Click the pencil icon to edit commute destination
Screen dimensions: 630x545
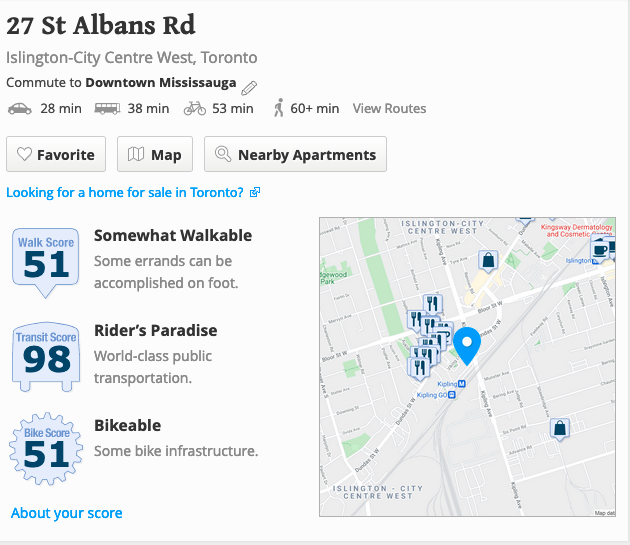(x=249, y=87)
